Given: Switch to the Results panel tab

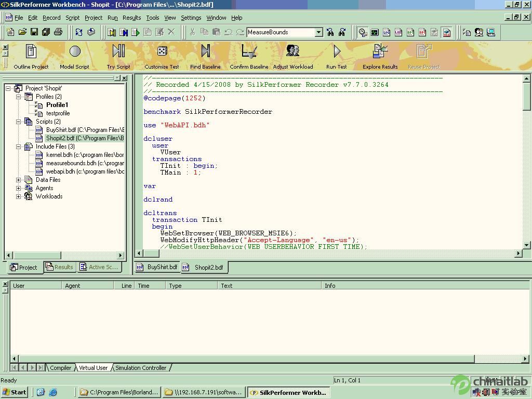Looking at the screenshot, I should coord(59,267).
